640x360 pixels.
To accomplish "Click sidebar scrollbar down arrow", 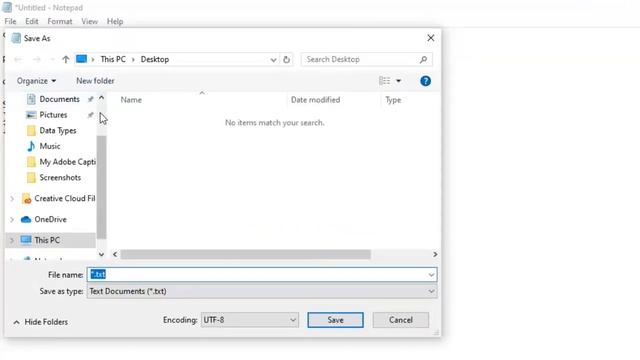I will coord(101,254).
